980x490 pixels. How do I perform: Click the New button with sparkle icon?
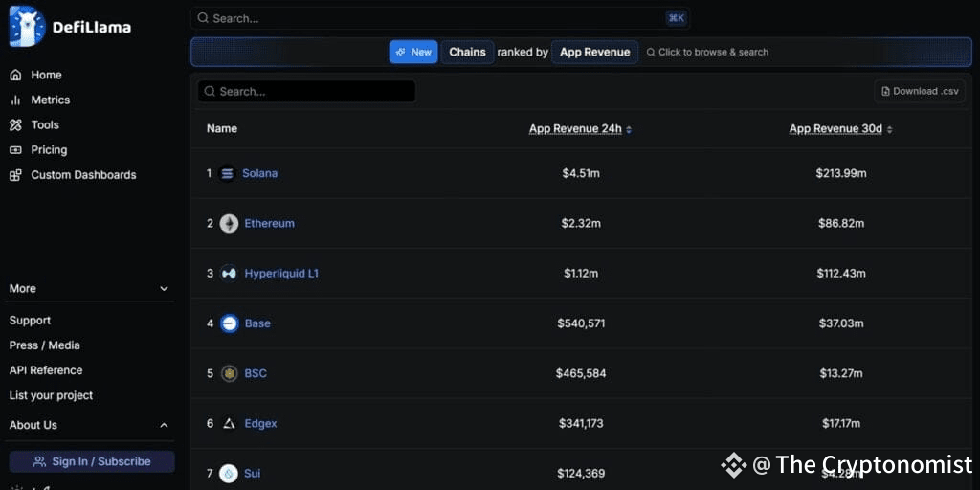tap(413, 52)
